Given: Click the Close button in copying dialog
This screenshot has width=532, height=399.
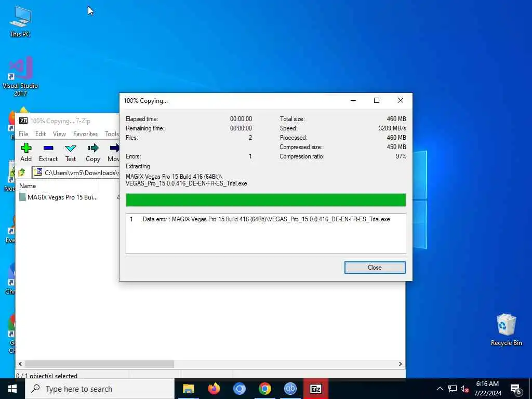Looking at the screenshot, I should pyautogui.click(x=375, y=268).
